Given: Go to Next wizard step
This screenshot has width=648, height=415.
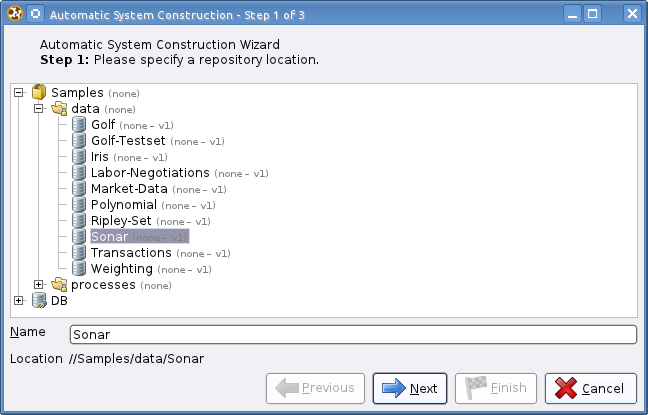Looking at the screenshot, I should click(x=410, y=388).
